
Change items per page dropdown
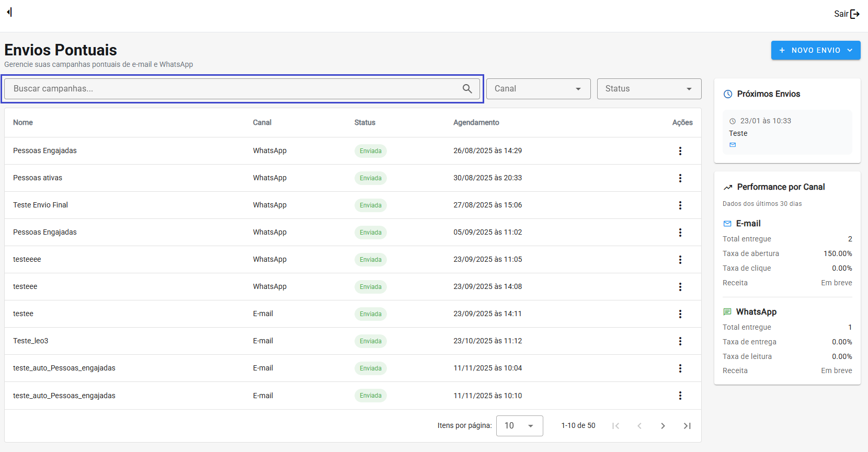[x=519, y=426]
